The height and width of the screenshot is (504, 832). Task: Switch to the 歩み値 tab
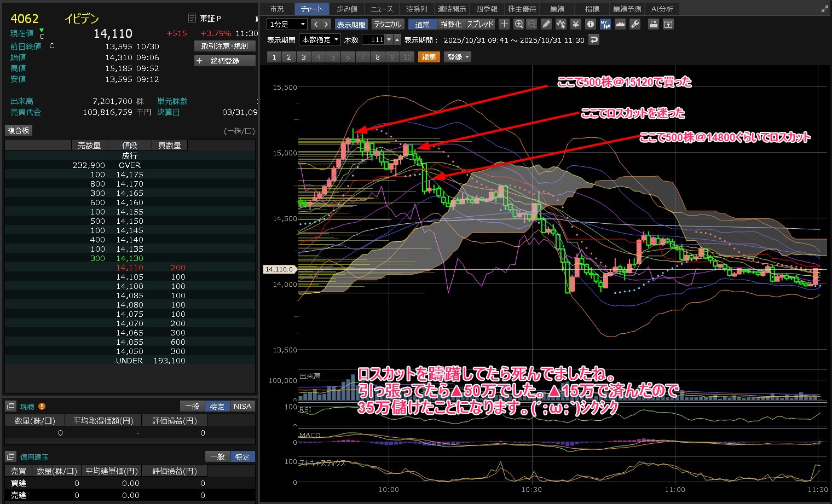(347, 9)
